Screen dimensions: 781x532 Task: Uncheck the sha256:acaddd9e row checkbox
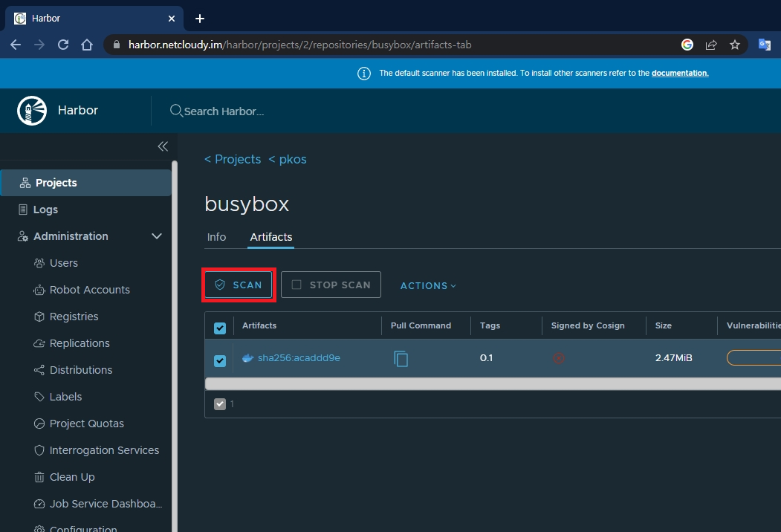(220, 360)
